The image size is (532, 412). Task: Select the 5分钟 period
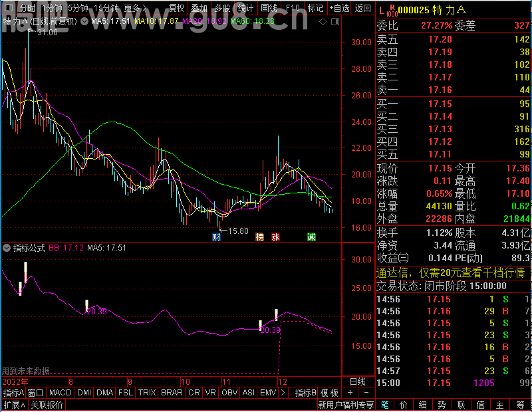(78, 8)
